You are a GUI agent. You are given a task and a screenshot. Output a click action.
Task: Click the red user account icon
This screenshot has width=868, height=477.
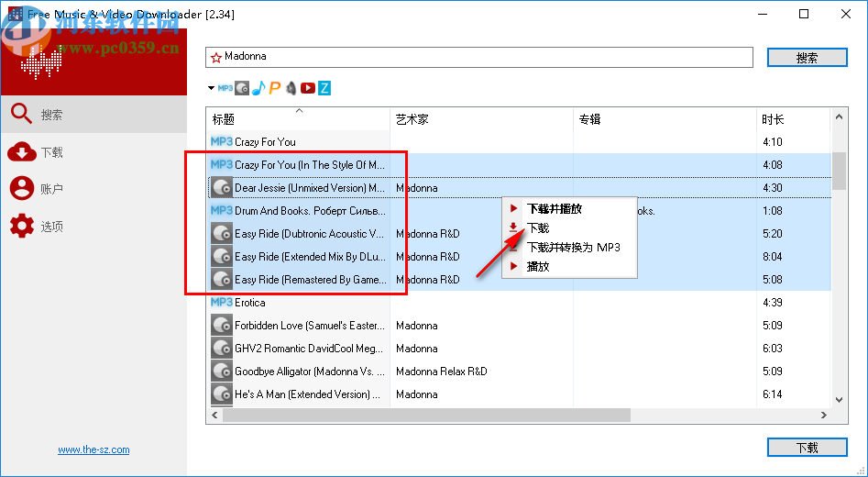point(22,188)
